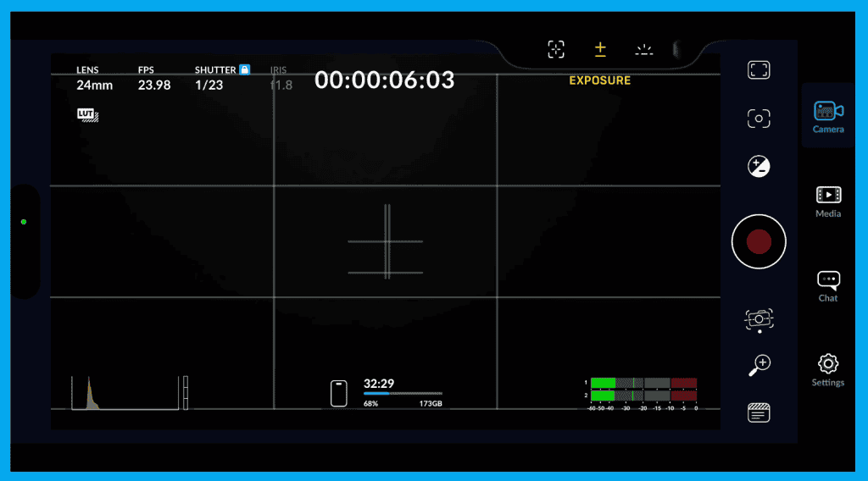Open the Settings tab
This screenshot has height=481, width=868.
827,370
